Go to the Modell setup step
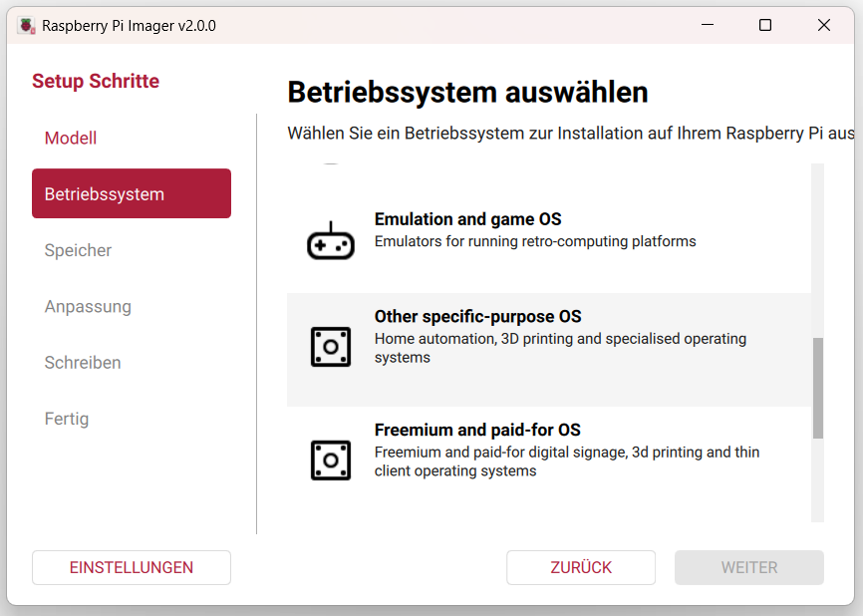The image size is (863, 616). click(x=71, y=139)
